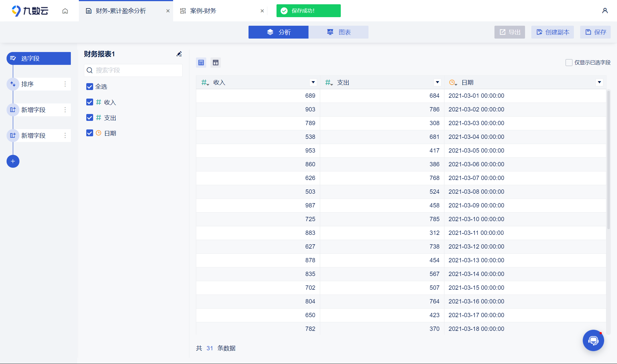Click the user profile icon

click(x=605, y=11)
